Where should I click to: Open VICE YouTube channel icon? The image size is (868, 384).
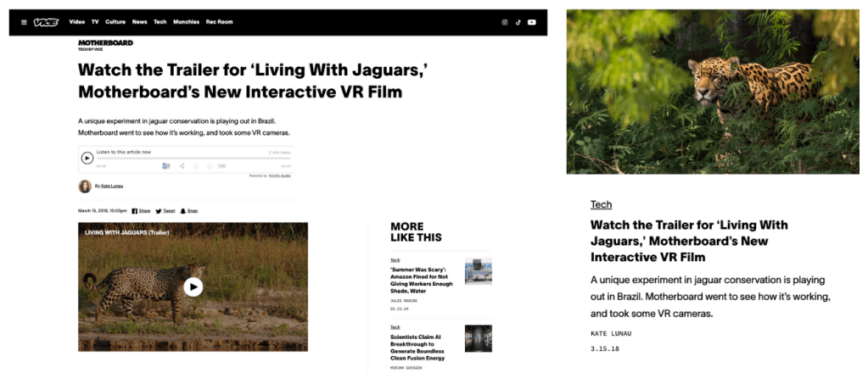tap(532, 22)
